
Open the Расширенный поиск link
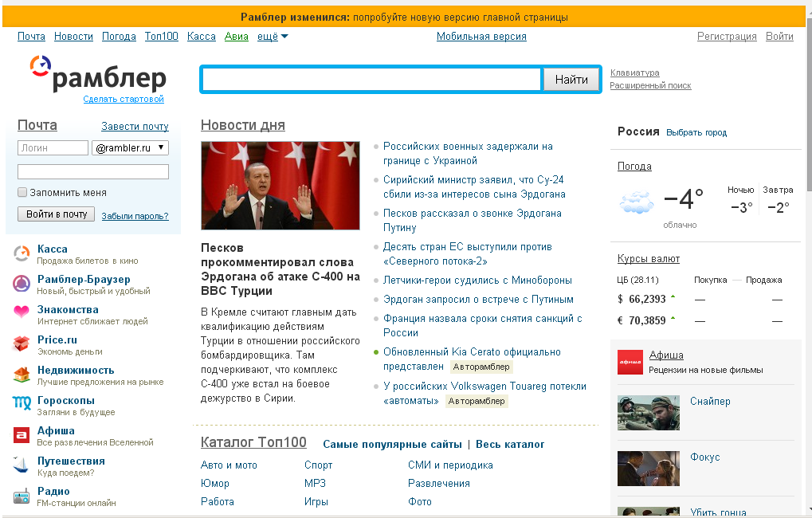[650, 85]
